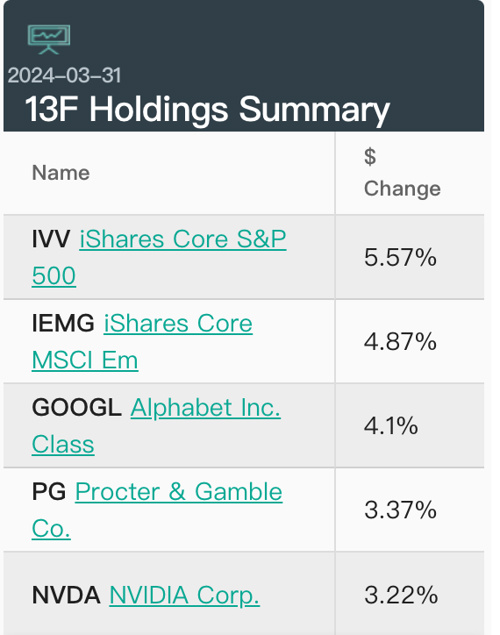Screen dimensions: 500x635
Task: Click the 5.57% change value
Action: coord(400,258)
